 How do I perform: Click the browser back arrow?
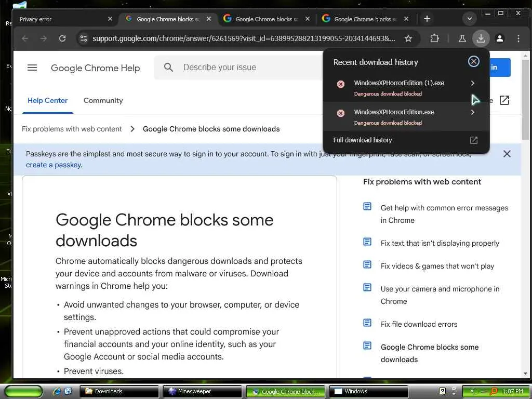pyautogui.click(x=25, y=38)
